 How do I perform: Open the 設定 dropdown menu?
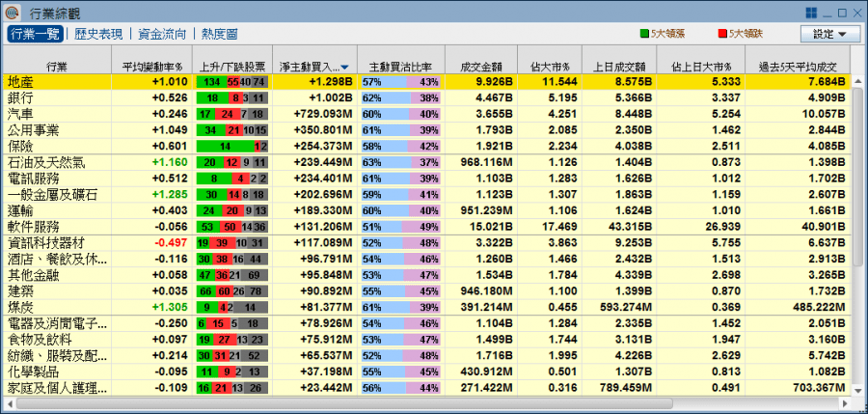point(834,33)
